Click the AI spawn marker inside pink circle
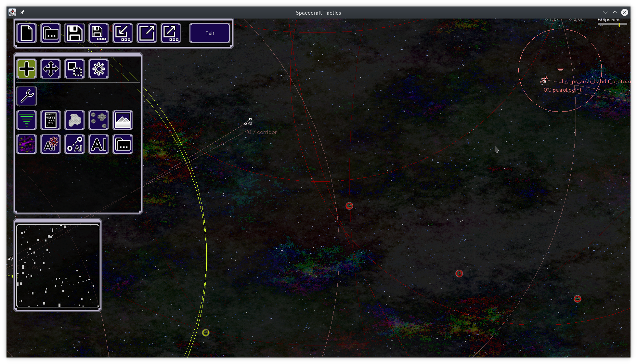 (544, 80)
